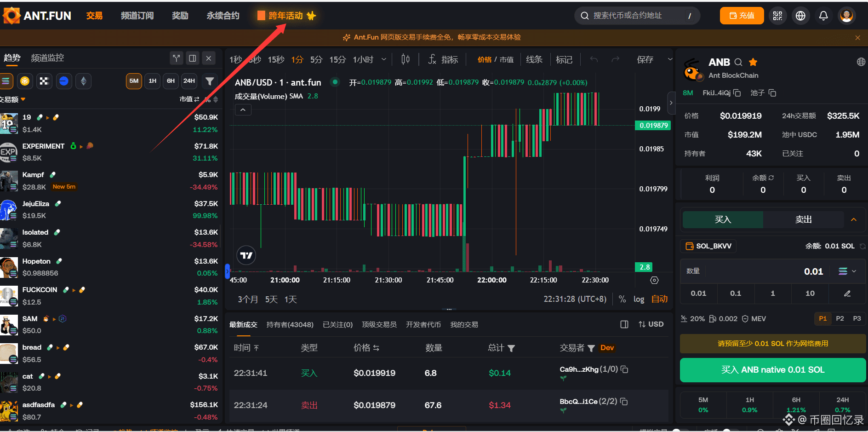Open the save (保存) layout dropdown arrow
Screen dimensions: 868x432
click(x=670, y=59)
